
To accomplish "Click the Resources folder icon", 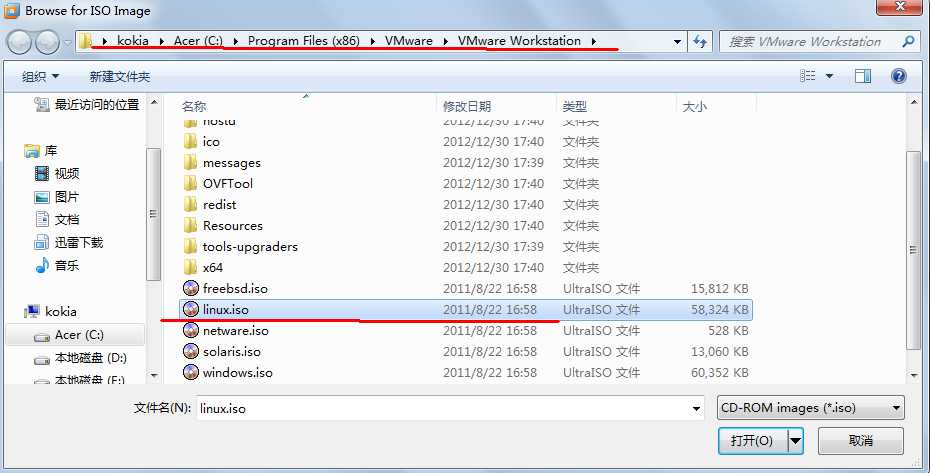I will (190, 226).
